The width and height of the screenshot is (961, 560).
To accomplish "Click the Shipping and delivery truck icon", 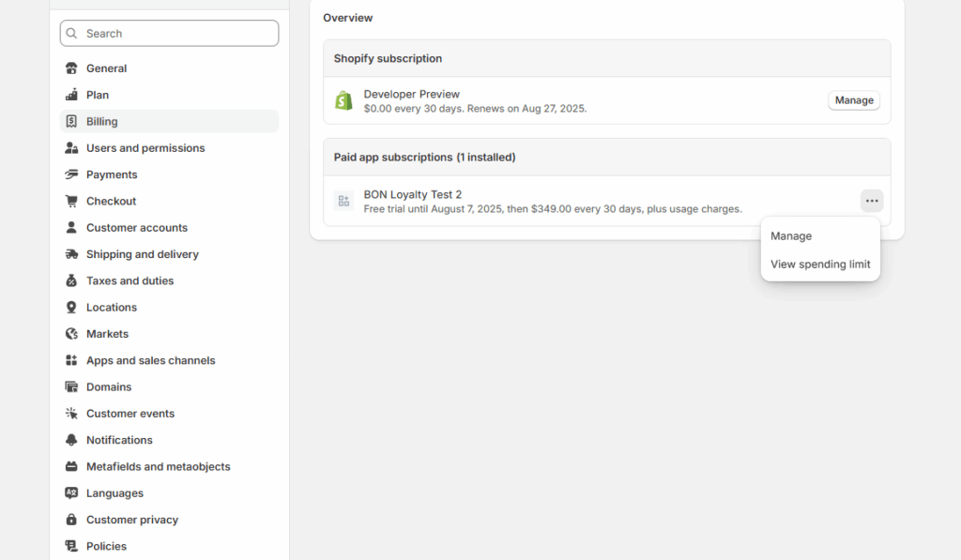I will (x=71, y=254).
